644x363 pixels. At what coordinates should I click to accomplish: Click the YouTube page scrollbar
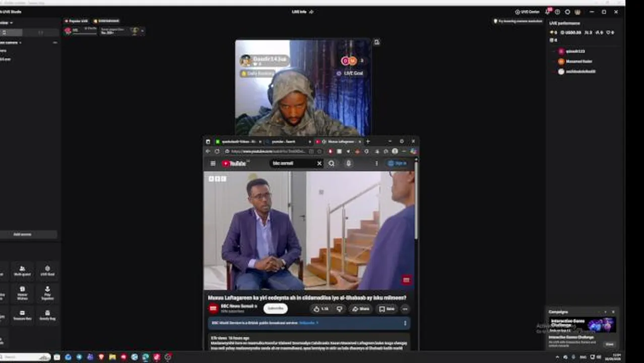416,202
